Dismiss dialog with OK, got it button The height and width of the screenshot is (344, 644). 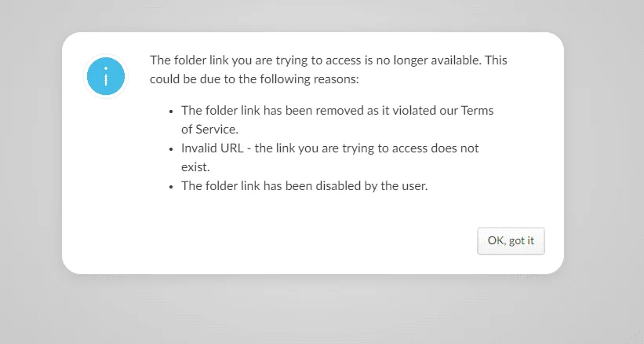point(511,241)
